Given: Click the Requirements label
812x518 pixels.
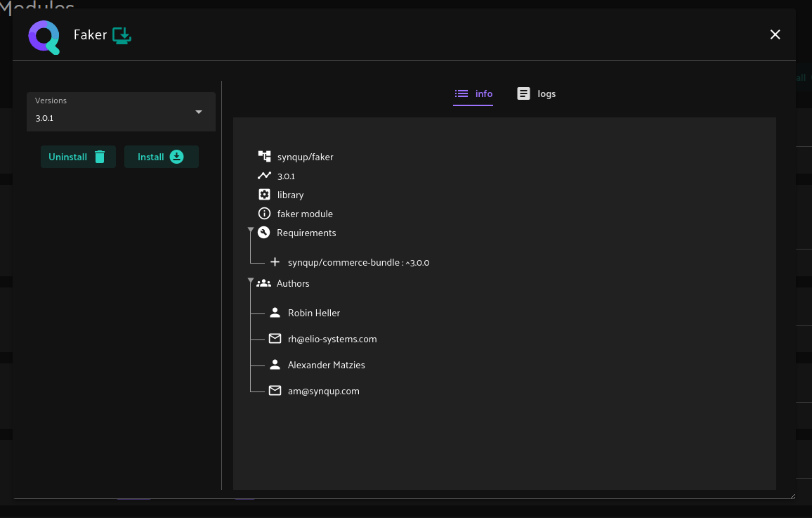Looking at the screenshot, I should point(306,233).
